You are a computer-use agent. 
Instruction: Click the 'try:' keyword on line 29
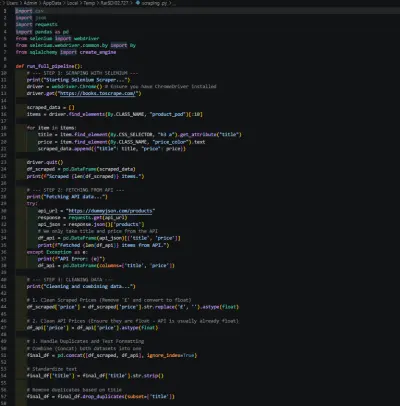pyautogui.click(x=32, y=204)
